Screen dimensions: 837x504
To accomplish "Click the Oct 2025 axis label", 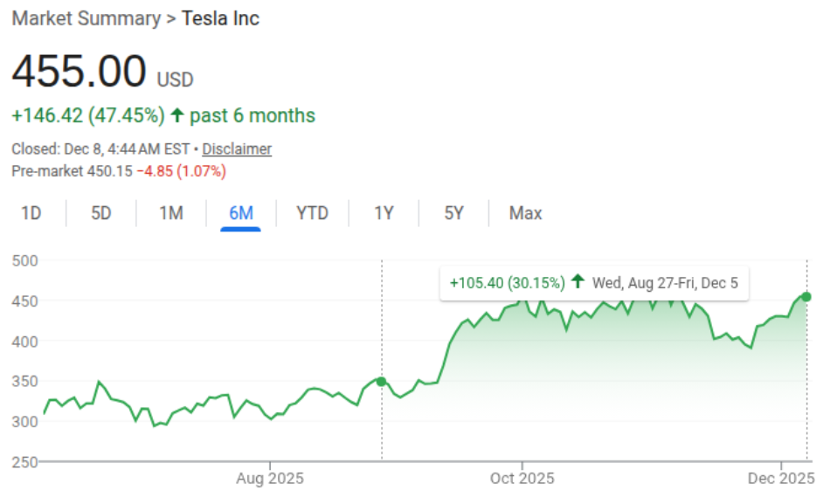I will click(x=522, y=479).
